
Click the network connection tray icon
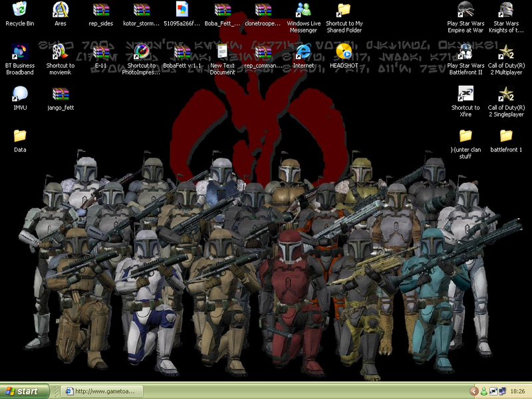pos(502,392)
